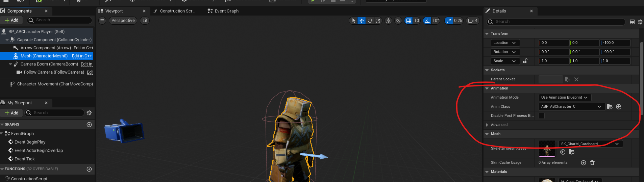Open Animation Mode dropdown Use Animation Blueprint
This screenshot has width=644, height=182.
[565, 98]
